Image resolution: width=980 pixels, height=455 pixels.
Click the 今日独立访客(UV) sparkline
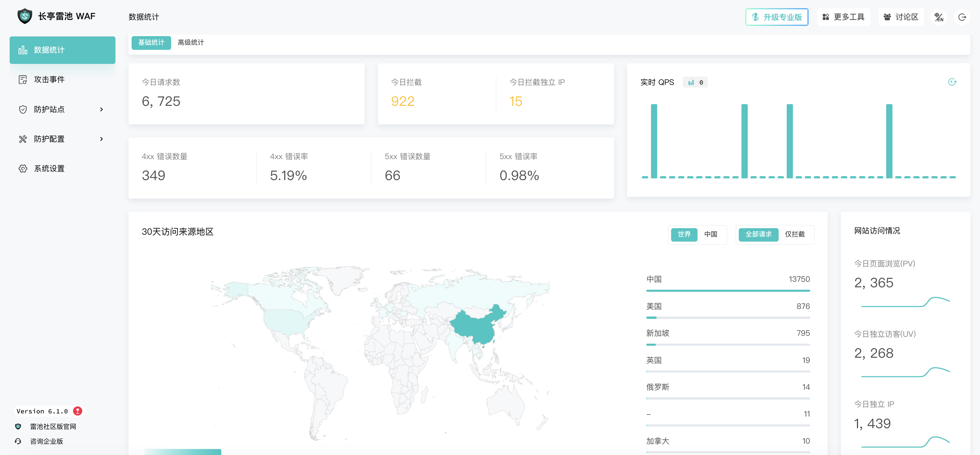905,373
